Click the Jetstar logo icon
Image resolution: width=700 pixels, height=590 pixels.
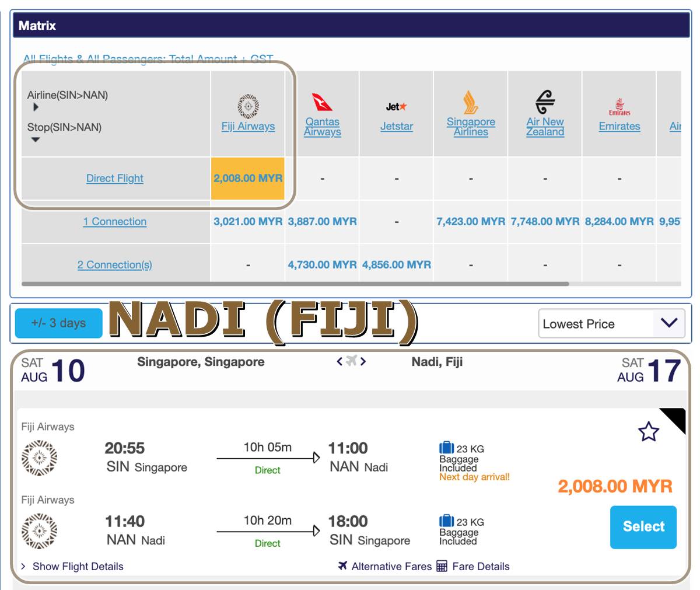click(x=397, y=106)
